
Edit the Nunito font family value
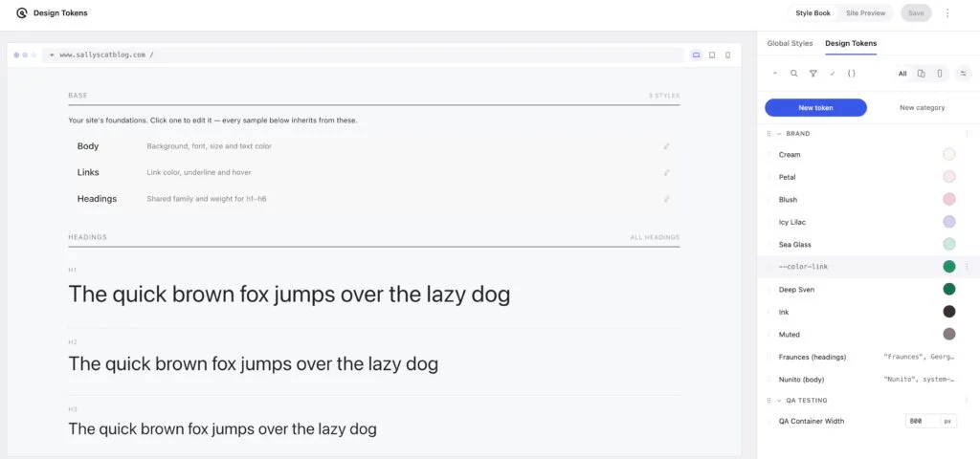919,380
